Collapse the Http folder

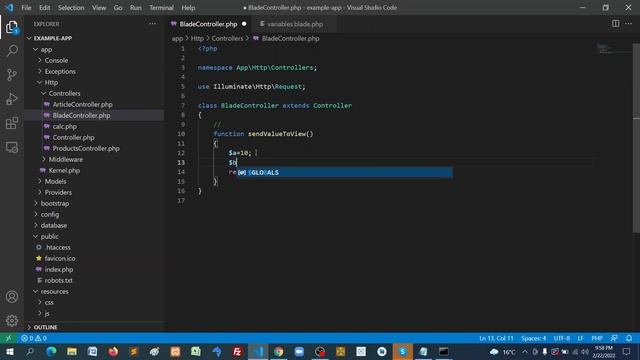tap(51, 82)
